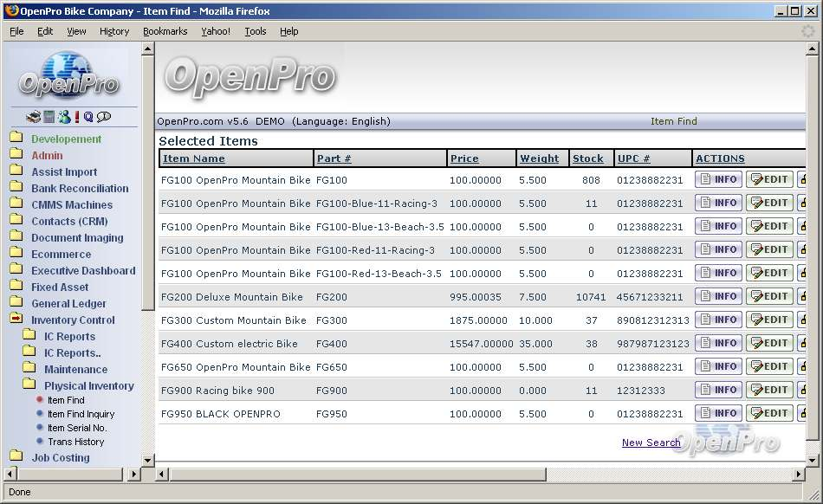Open the History menu

point(113,31)
